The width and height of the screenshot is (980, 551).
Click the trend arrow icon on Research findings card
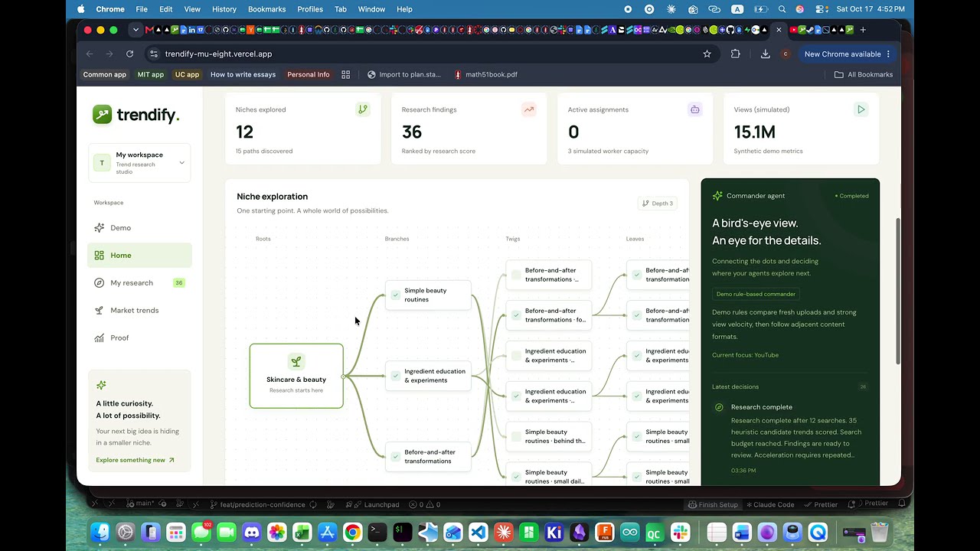(x=528, y=109)
